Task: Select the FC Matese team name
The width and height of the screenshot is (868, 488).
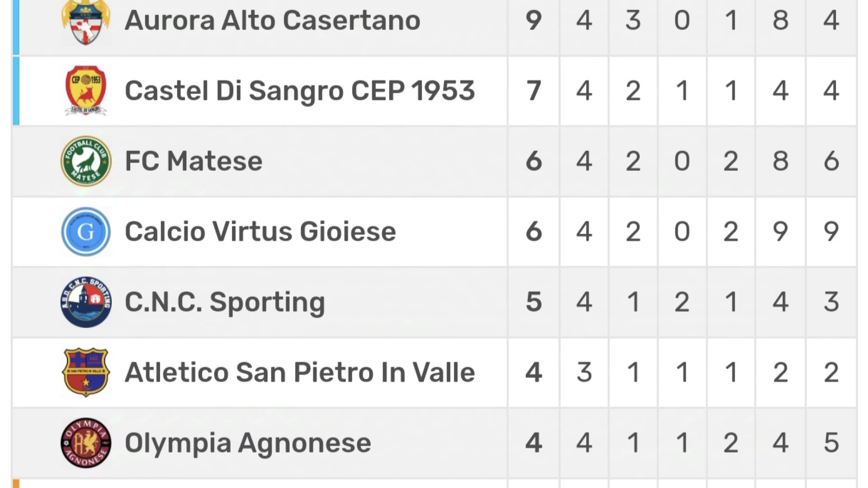Action: click(193, 161)
